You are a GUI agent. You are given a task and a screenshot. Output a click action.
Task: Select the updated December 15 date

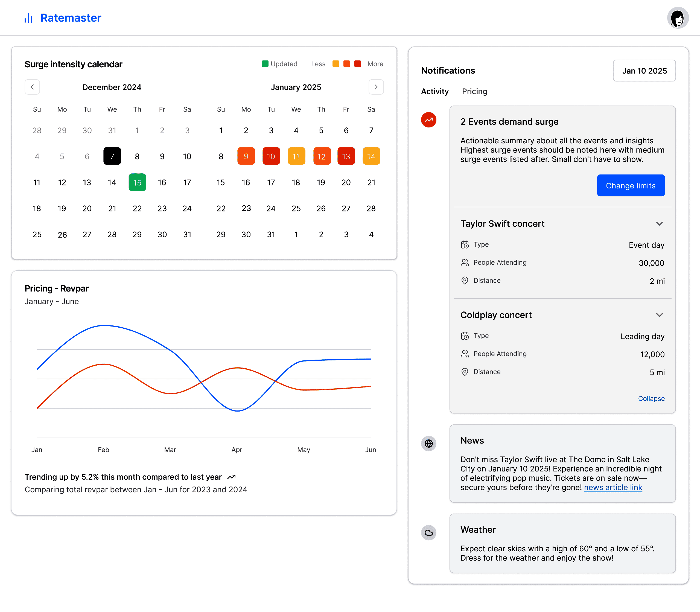pos(137,182)
